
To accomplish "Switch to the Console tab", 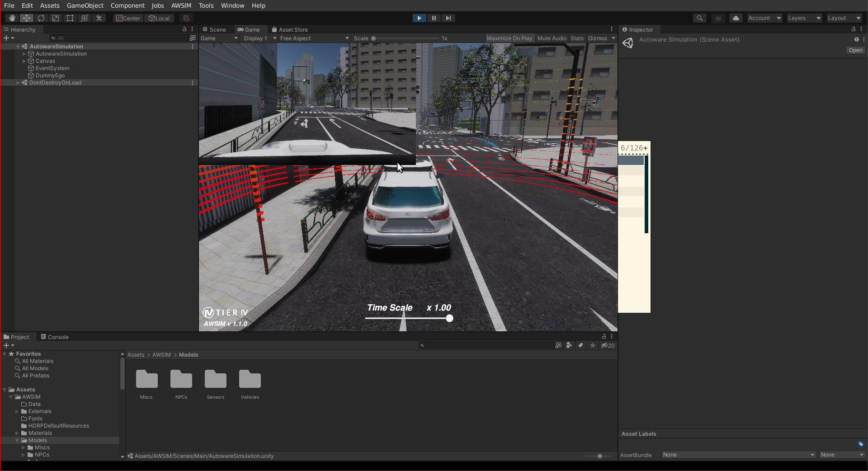I will tap(57, 337).
